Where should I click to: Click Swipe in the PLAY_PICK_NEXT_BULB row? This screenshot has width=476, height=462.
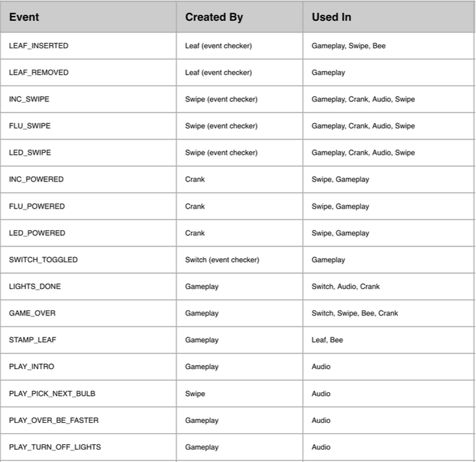click(x=195, y=393)
